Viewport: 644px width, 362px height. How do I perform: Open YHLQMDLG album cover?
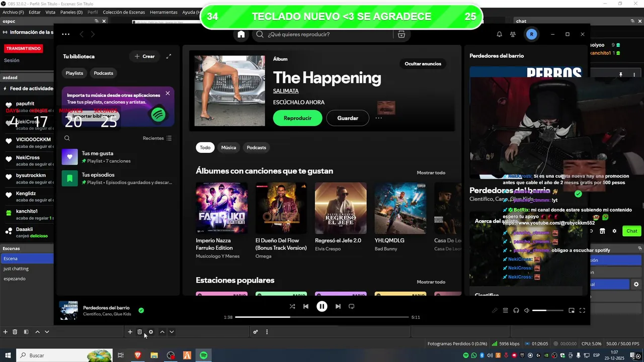400,208
